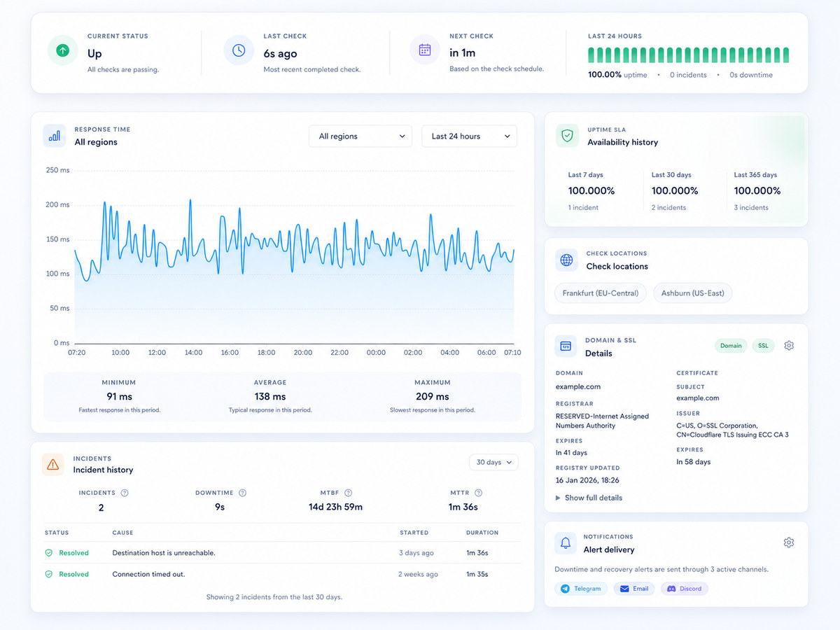Click the registrar 'RESERVED-Internet Assigned Numbers Authority'
The image size is (840, 630).
click(x=602, y=421)
